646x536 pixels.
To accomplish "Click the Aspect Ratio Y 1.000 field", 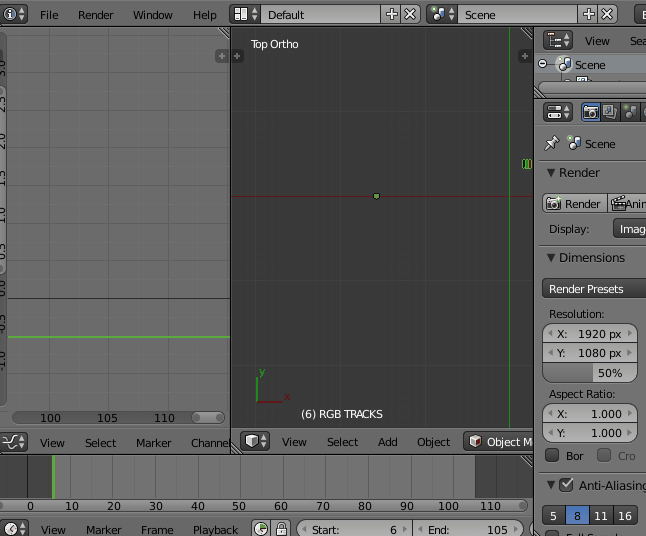I will (x=590, y=433).
